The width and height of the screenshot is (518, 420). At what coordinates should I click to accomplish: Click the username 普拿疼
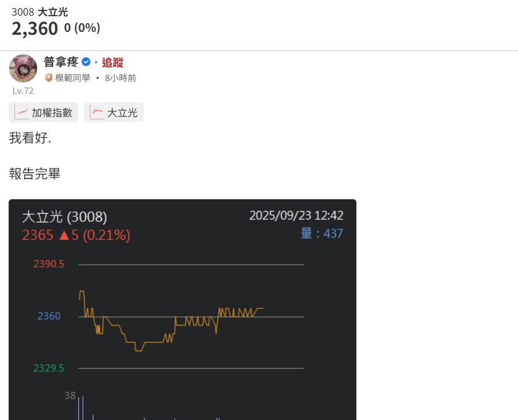click(61, 62)
